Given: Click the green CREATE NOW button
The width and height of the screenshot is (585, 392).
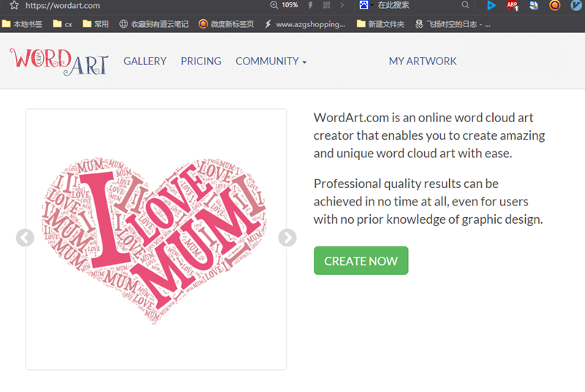Looking at the screenshot, I should pos(361,260).
